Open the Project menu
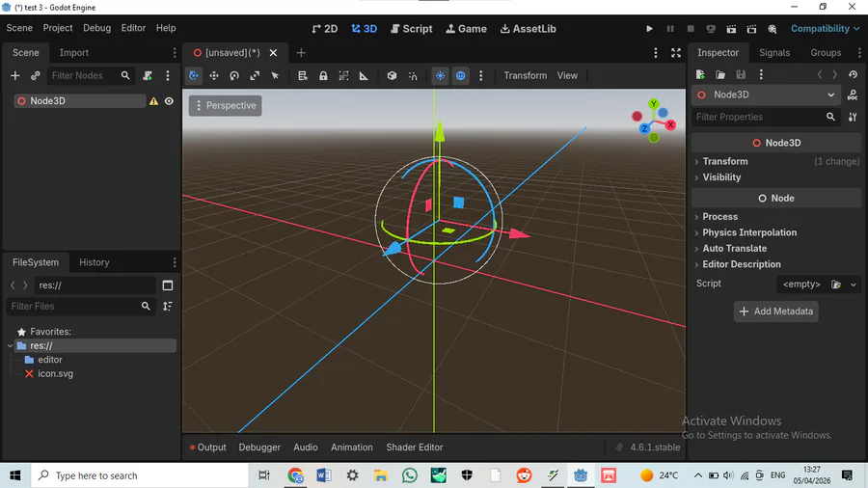 [58, 28]
